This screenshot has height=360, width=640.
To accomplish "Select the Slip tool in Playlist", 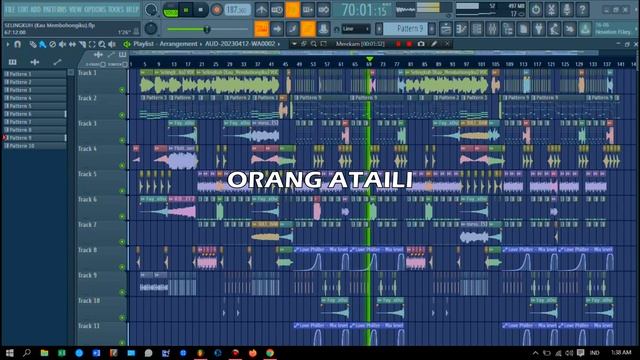I will tap(72, 44).
